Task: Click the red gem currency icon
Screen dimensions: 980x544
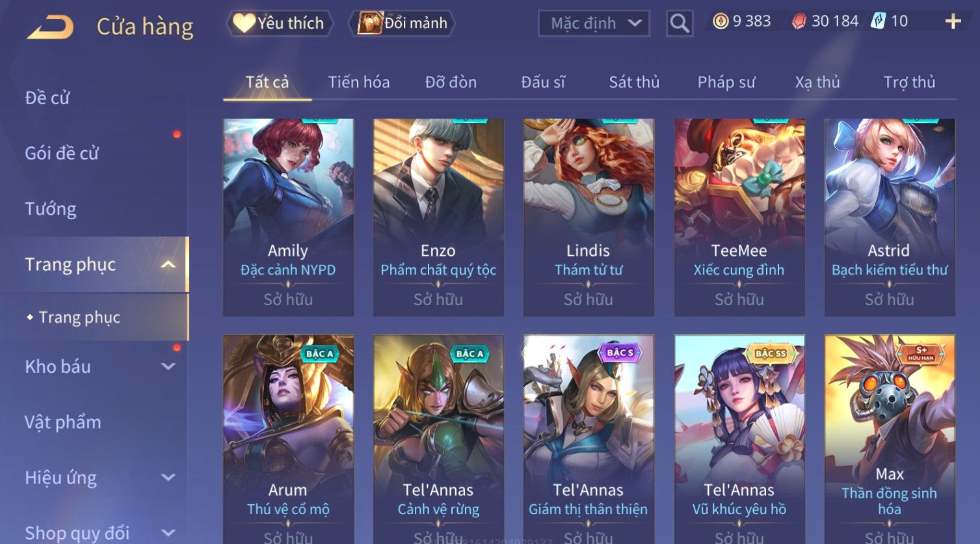Action: 799,21
